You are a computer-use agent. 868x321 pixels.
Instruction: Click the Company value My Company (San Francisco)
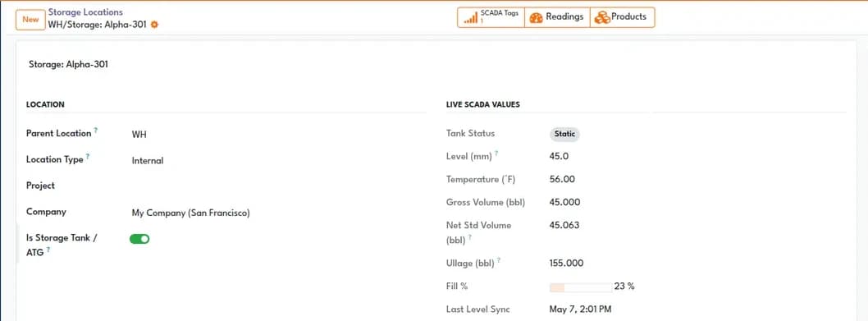190,213
